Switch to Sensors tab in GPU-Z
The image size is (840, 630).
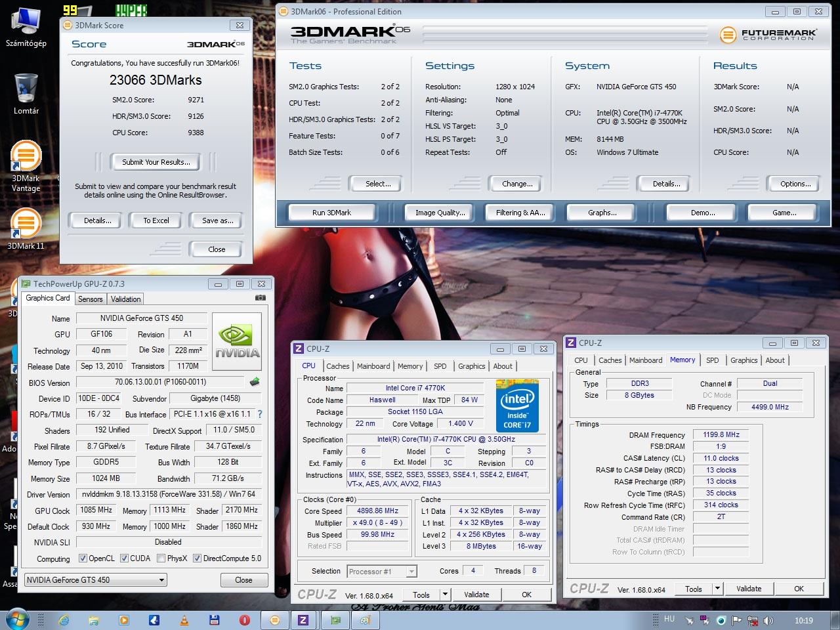tap(91, 299)
